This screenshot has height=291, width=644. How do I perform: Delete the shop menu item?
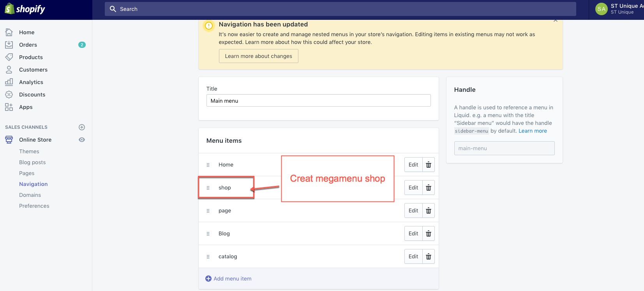coord(429,188)
